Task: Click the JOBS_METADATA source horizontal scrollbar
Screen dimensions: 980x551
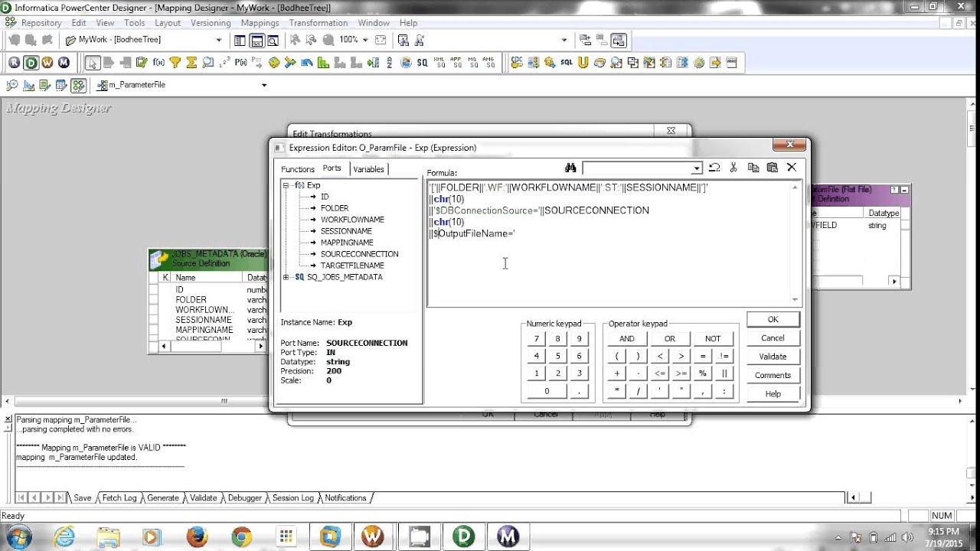Action: tap(211, 347)
